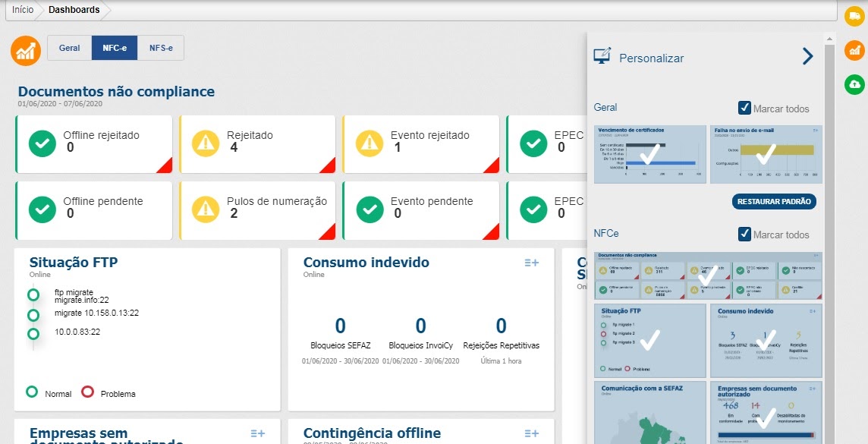This screenshot has width=868, height=444.
Task: Click the Restaurar Padrão button
Action: (x=774, y=202)
